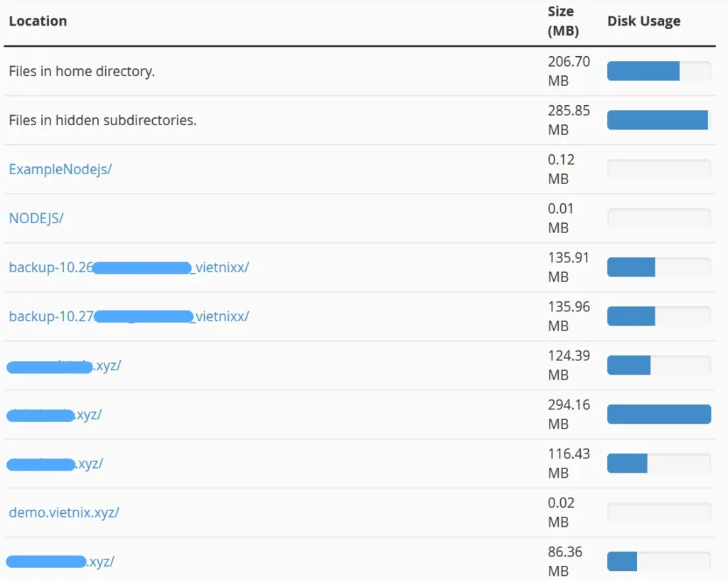
Task: Click the disk usage bar for hidden subdirectories
Action: click(658, 119)
